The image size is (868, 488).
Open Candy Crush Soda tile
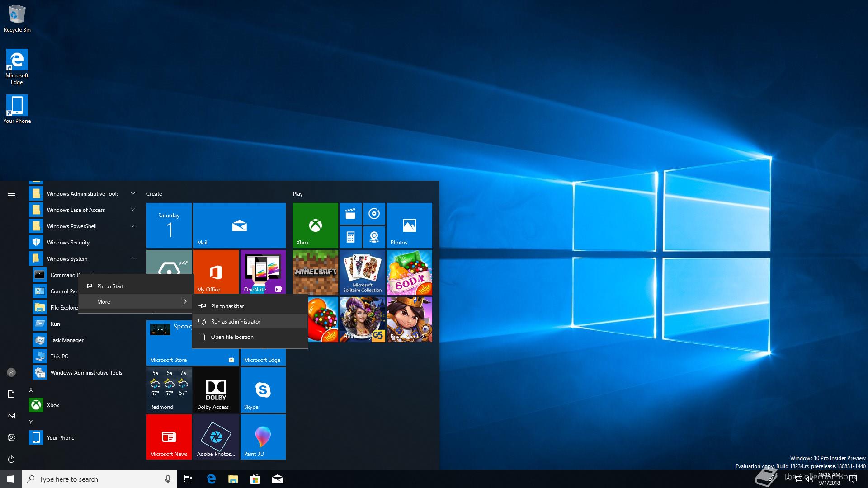point(410,272)
